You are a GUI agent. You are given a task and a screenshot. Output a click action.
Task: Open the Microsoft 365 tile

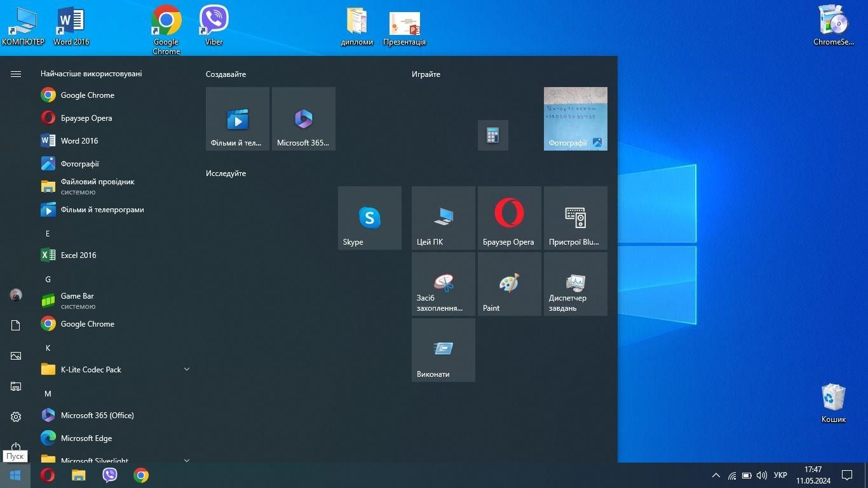coord(304,119)
